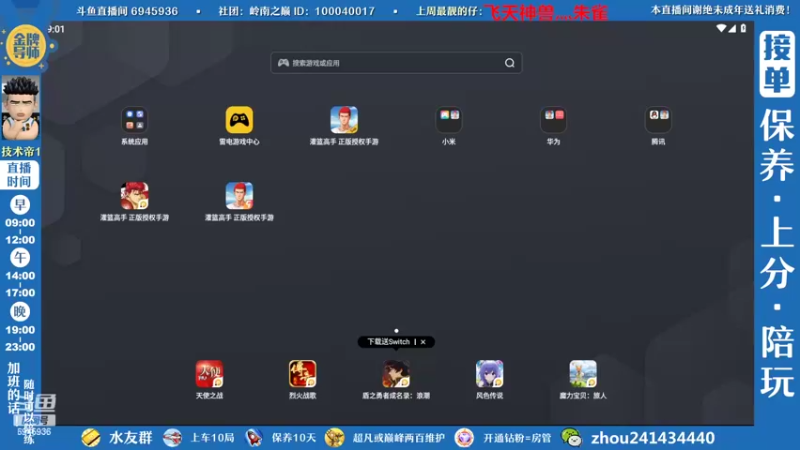Click the 金牌导师 gold badge
800x450 pixels.
pyautogui.click(x=26, y=46)
